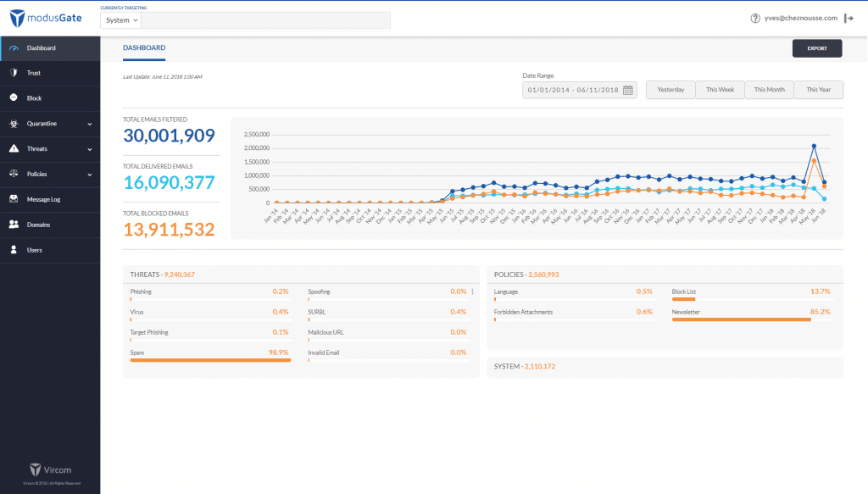The image size is (868, 494).
Task: Open the Users page in sidebar
Action: (34, 250)
